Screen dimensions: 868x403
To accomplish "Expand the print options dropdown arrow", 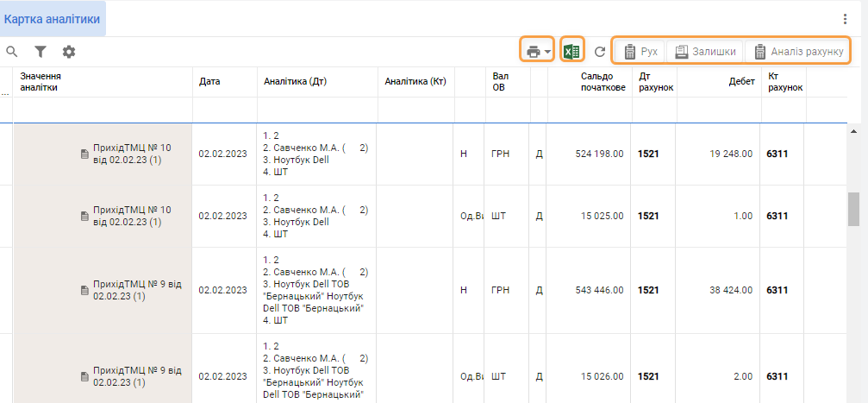I will 548,53.
